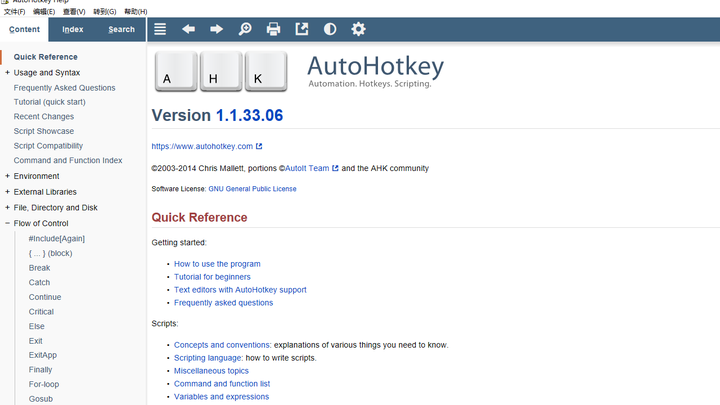720x405 pixels.
Task: Open the Finally topic
Action: (40, 370)
